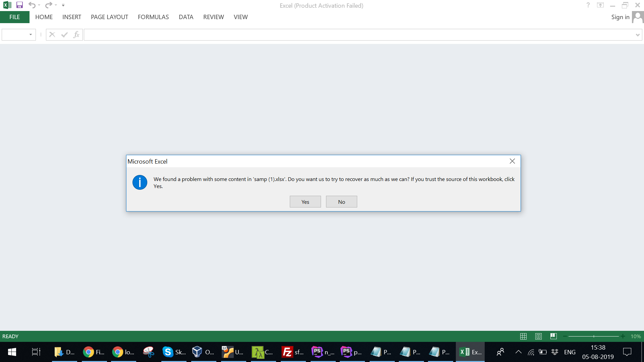Image resolution: width=644 pixels, height=362 pixels.
Task: Click the Undo arrow icon
Action: click(32, 5)
